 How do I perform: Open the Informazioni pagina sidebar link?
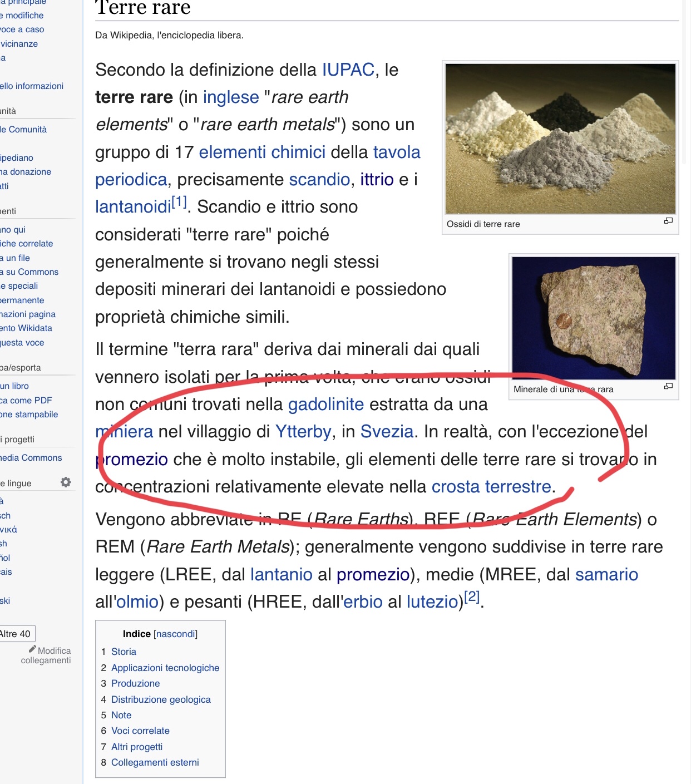pyautogui.click(x=28, y=314)
